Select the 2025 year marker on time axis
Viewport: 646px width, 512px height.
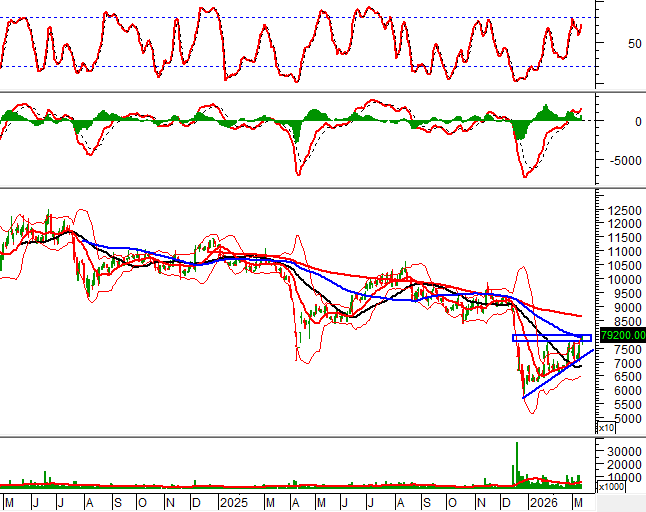coord(232,501)
